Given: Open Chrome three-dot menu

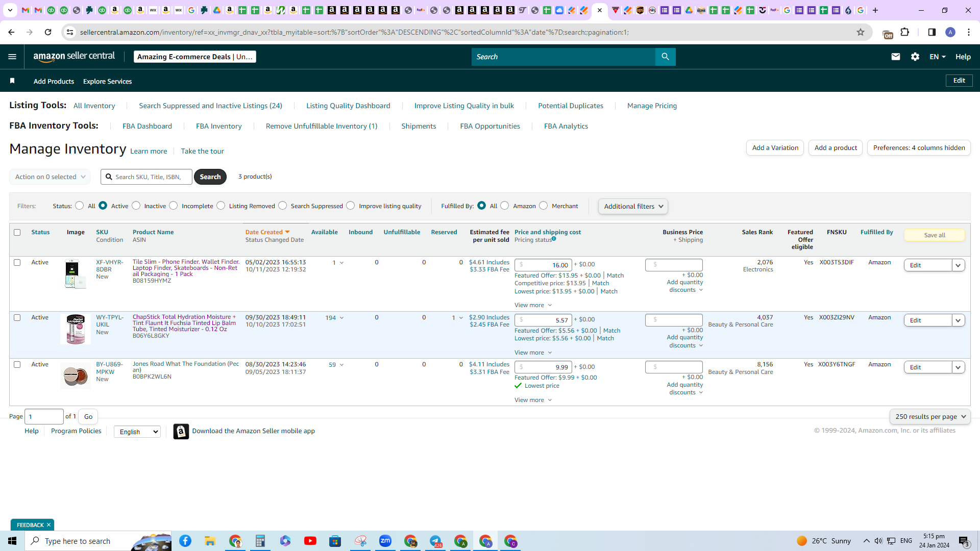Looking at the screenshot, I should pyautogui.click(x=969, y=32).
